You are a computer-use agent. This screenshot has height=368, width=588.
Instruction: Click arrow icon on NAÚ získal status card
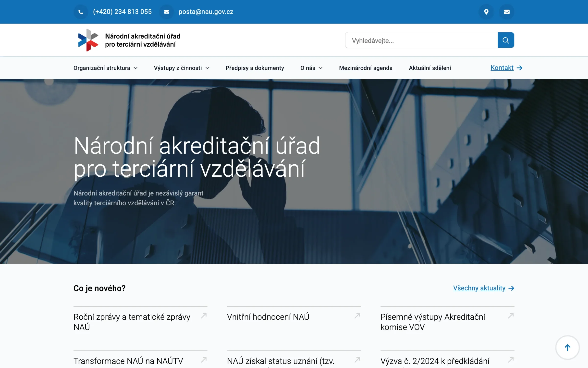357,360
